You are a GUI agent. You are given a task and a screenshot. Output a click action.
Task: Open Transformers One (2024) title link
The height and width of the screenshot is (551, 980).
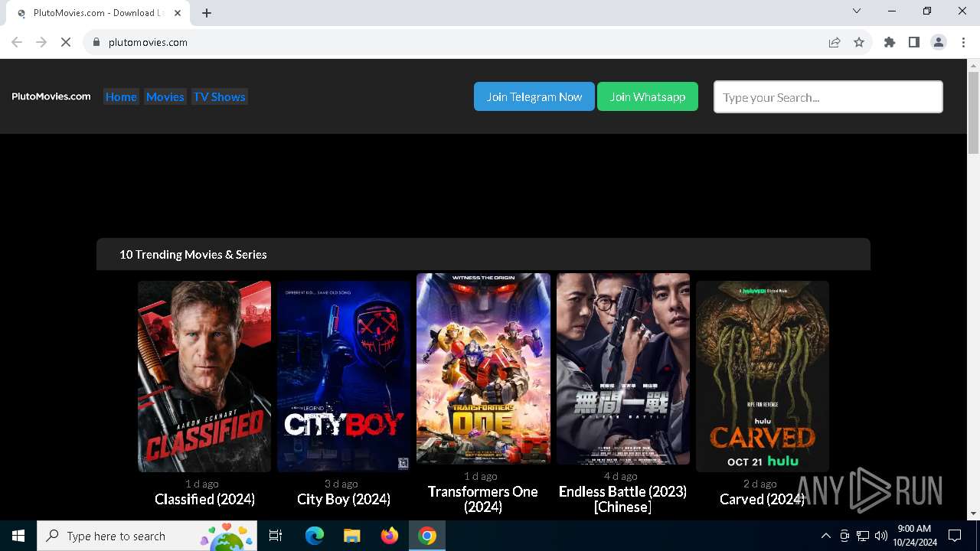[483, 499]
